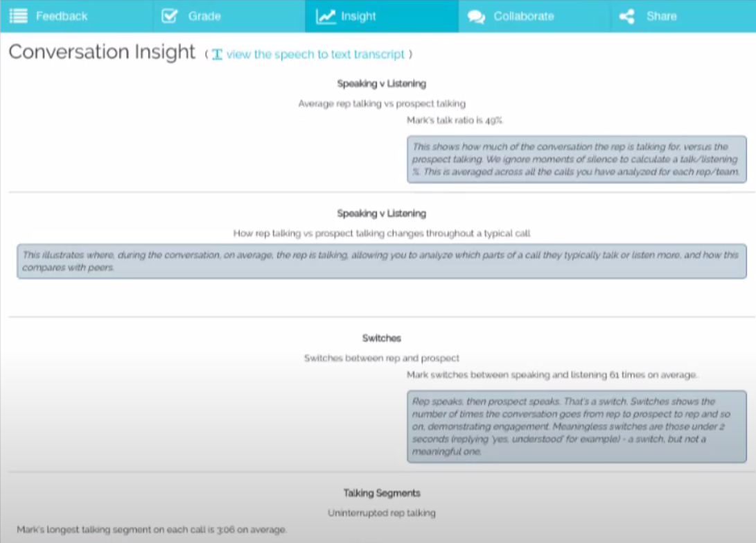Click the transcript text icon beside link

tap(217, 55)
